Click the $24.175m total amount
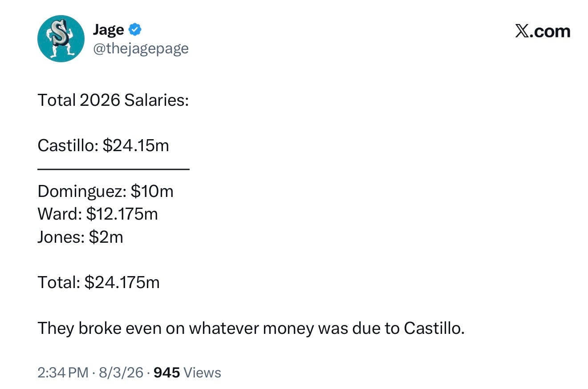 (122, 282)
